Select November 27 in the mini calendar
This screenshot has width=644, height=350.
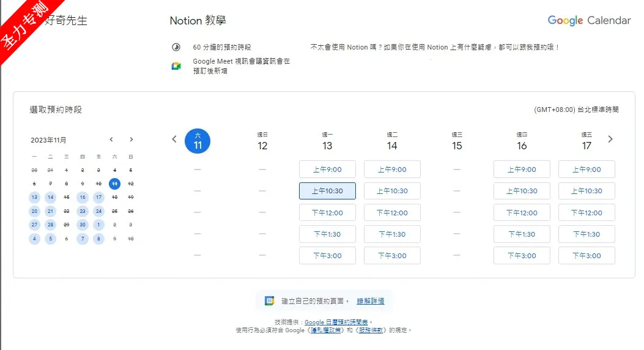click(x=34, y=225)
